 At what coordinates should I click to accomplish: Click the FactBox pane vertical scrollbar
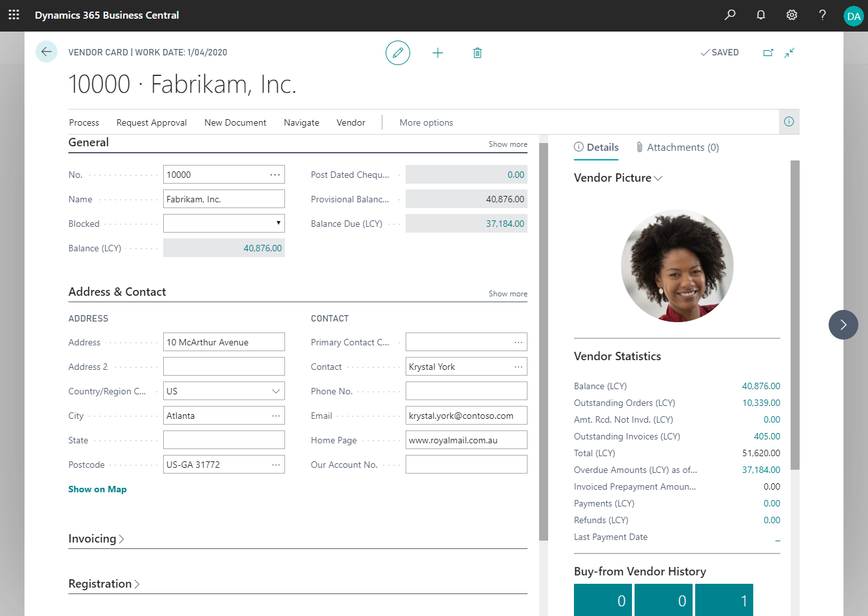coord(794,315)
